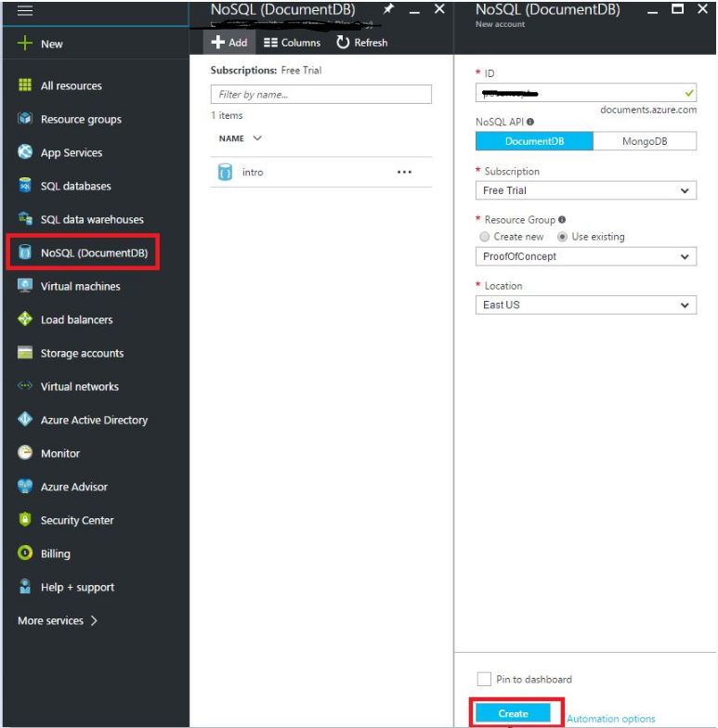Click the intro database icon
This screenshot has width=718, height=728.
225,173
